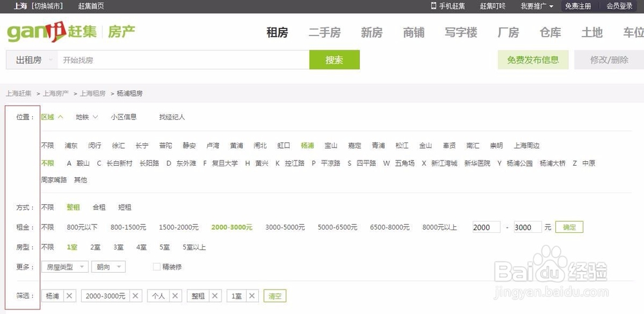Select the 8000元以上 rent range
The height and width of the screenshot is (314, 644).
(x=439, y=228)
